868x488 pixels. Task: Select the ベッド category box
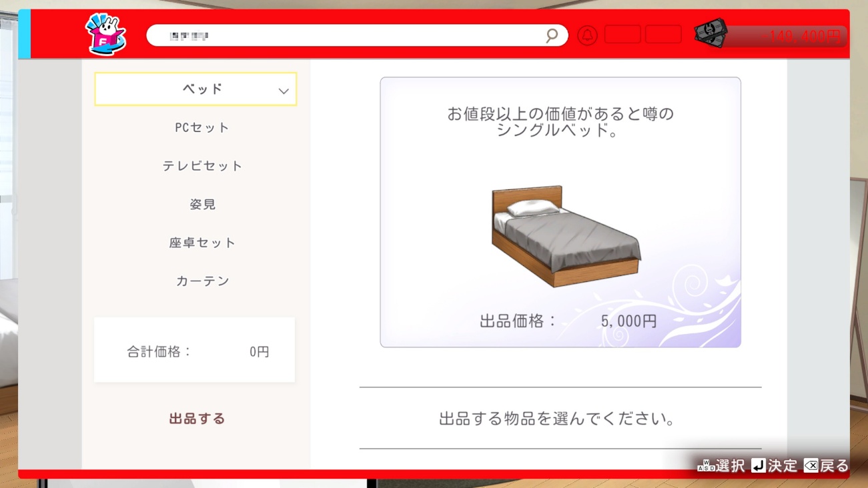coord(195,89)
